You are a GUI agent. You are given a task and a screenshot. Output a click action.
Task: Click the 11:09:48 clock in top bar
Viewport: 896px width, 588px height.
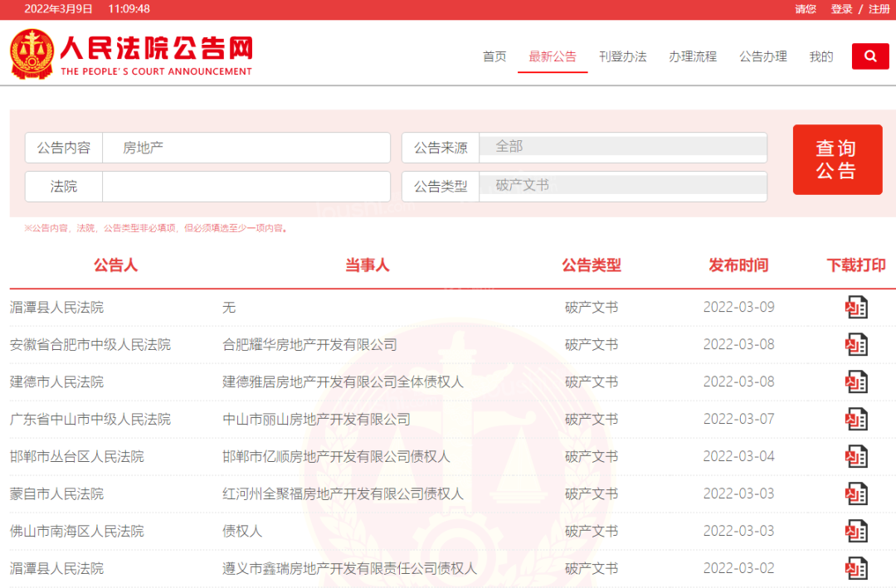coord(129,9)
